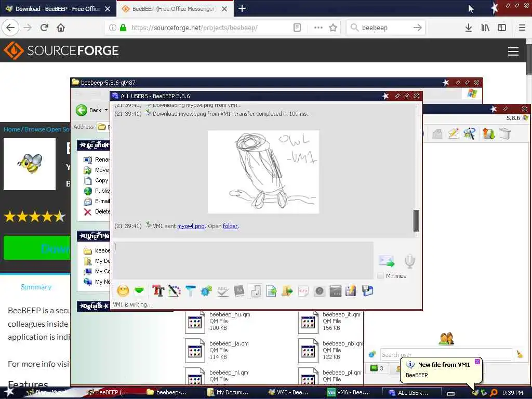This screenshot has height=399, width=532.
Task: Click the gray envelope icon in BeeBEEP main toolbar
Action: (437, 134)
